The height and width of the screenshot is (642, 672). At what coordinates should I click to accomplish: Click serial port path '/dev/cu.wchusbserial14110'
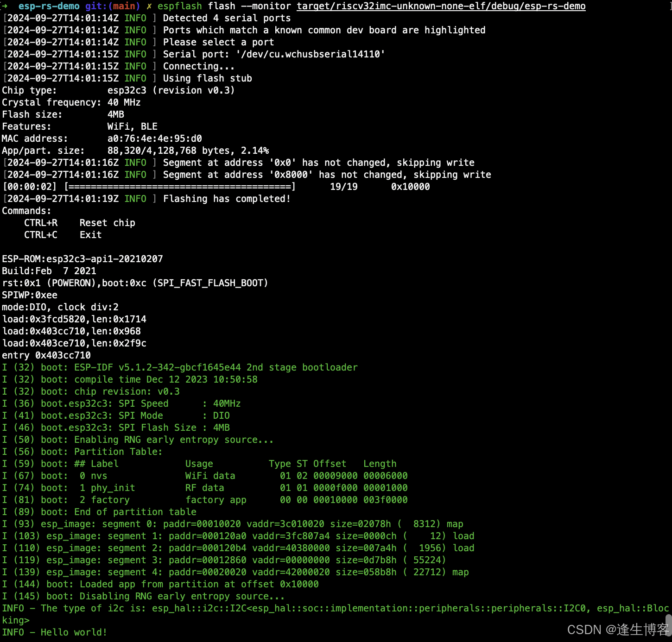pos(310,54)
